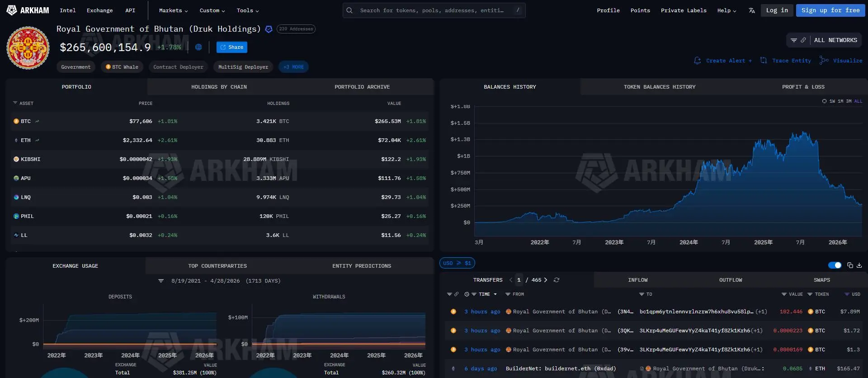Switch to Portfolio Archive tab
Screen dimensions: 868x378
(x=362, y=87)
